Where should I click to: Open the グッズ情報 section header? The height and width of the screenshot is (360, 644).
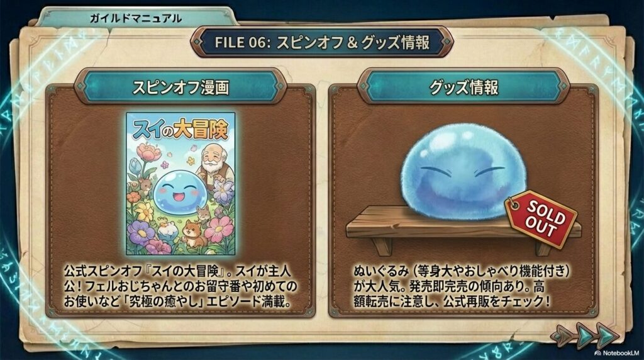click(464, 87)
